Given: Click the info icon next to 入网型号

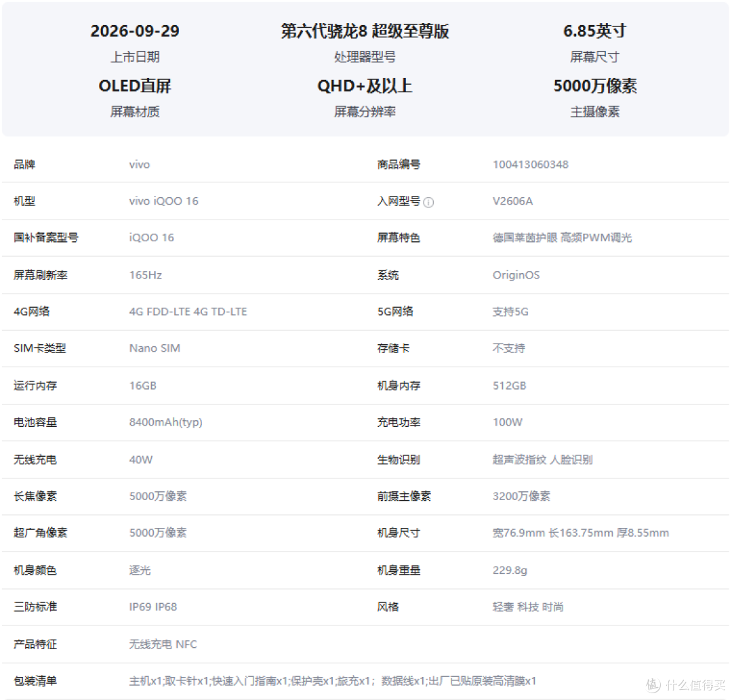Looking at the screenshot, I should coord(428,202).
